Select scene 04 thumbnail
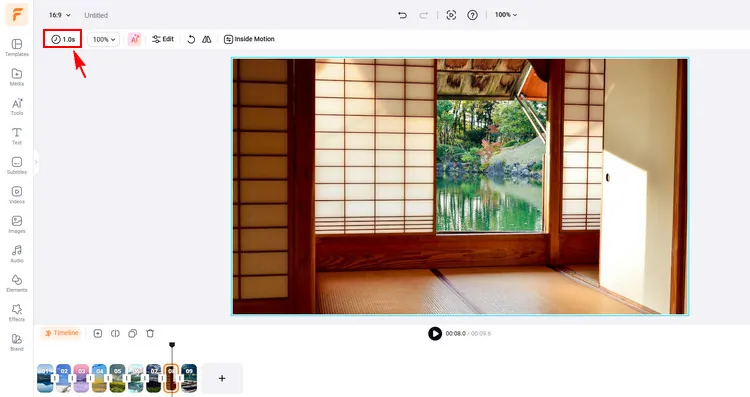750x397 pixels. point(99,378)
